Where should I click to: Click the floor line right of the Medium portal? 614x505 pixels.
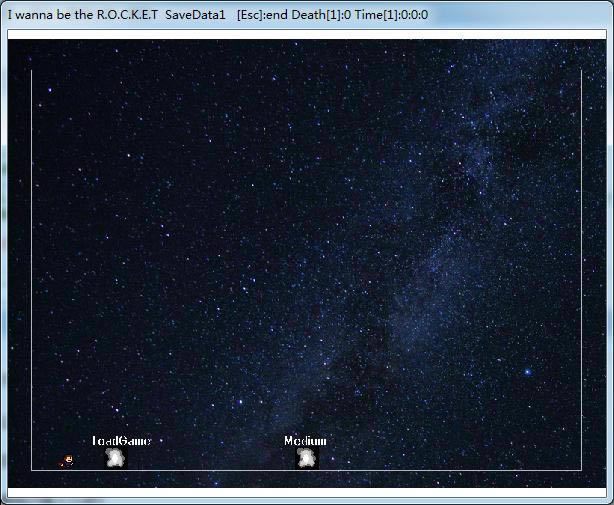pyautogui.click(x=450, y=469)
